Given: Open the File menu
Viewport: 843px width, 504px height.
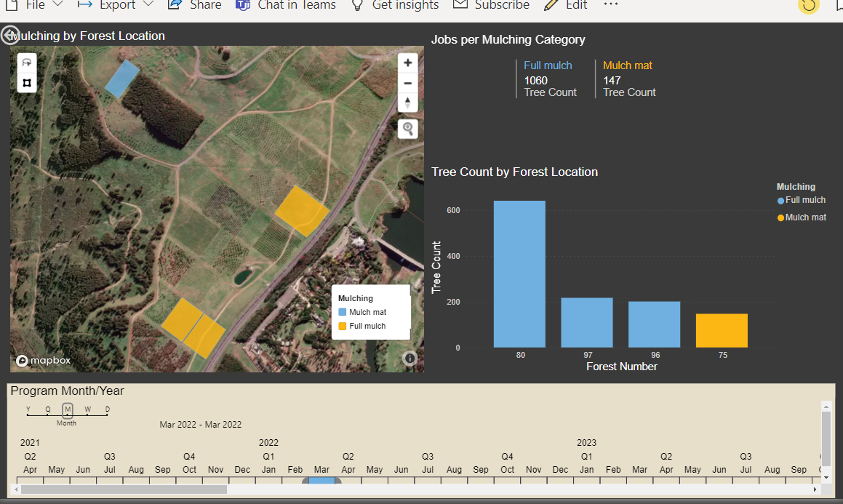Looking at the screenshot, I should [x=34, y=5].
